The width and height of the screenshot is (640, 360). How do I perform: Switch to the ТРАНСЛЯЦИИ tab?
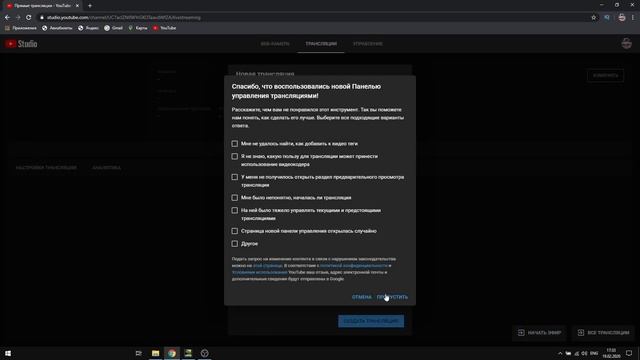pyautogui.click(x=321, y=44)
